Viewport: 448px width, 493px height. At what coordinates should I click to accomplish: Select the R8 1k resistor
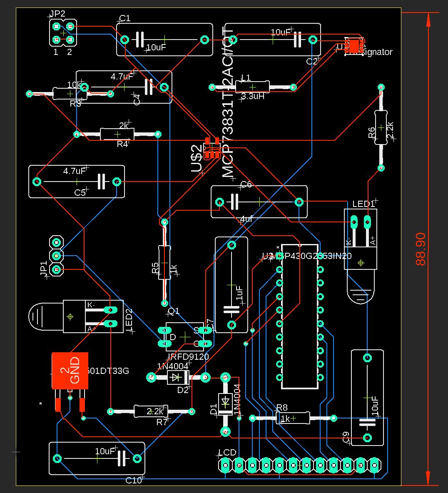click(x=293, y=418)
